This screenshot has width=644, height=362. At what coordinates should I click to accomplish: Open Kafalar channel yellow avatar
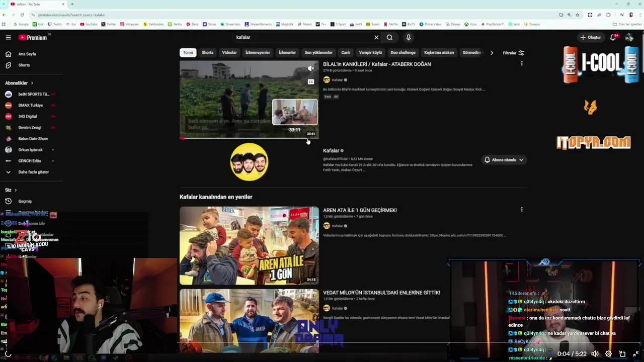pos(249,161)
